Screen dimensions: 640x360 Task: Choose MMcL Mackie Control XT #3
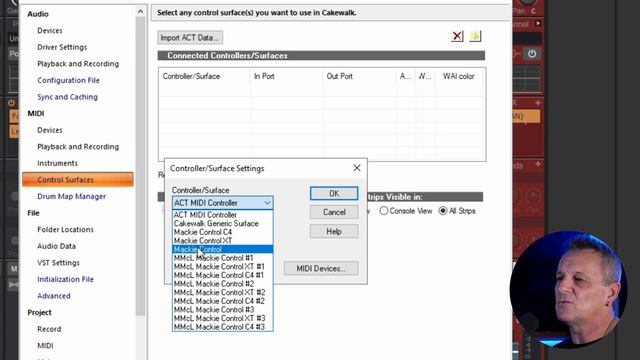(222, 318)
